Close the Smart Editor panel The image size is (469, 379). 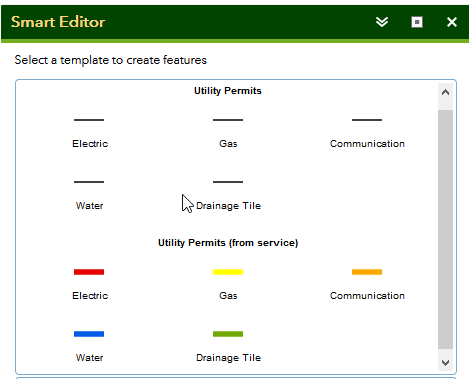click(452, 22)
